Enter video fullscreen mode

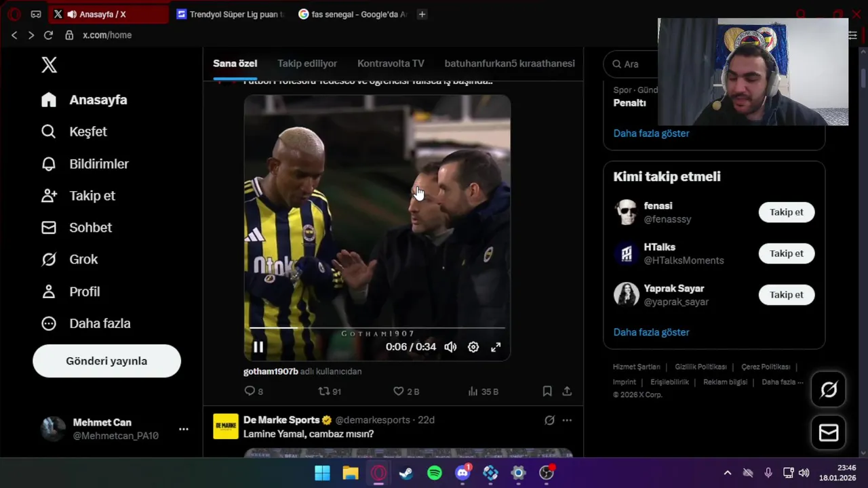[496, 347]
